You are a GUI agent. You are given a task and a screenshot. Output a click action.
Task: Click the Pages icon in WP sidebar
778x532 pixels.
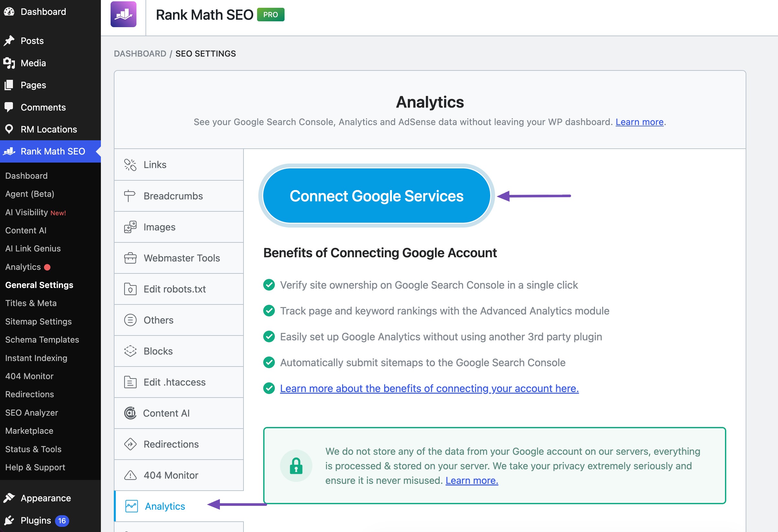click(x=9, y=85)
